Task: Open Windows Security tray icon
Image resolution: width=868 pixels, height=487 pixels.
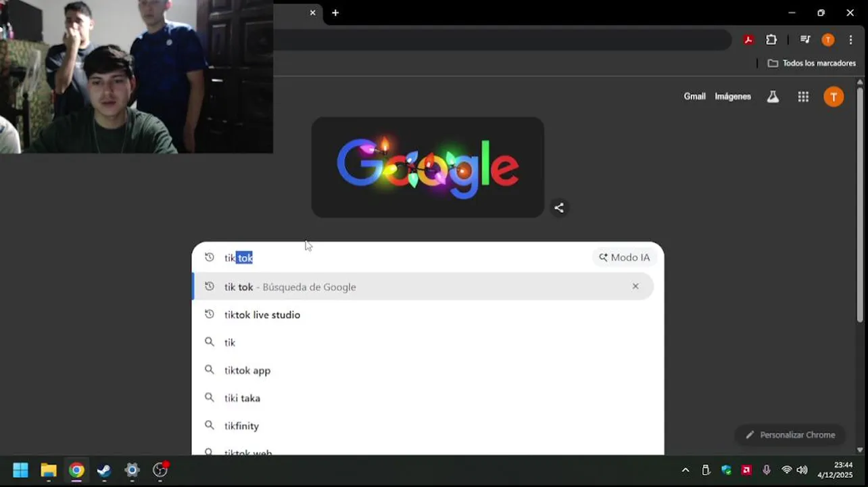Action: (x=726, y=470)
